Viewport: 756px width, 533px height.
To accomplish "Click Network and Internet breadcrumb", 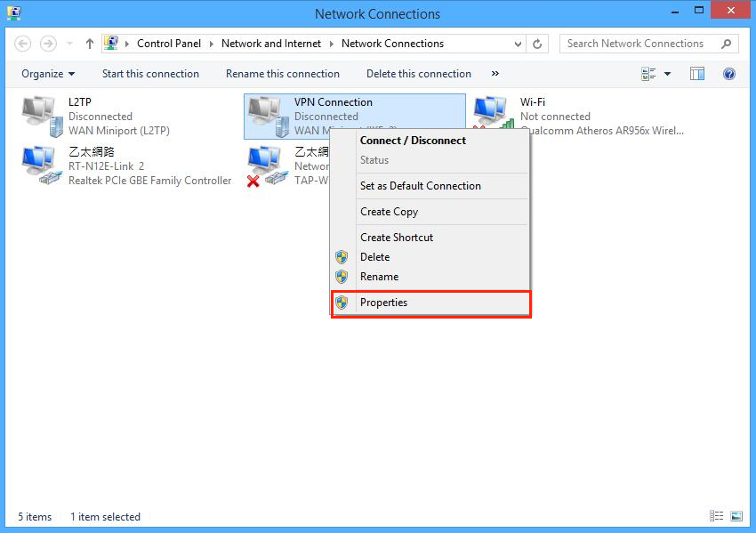I will pos(271,44).
